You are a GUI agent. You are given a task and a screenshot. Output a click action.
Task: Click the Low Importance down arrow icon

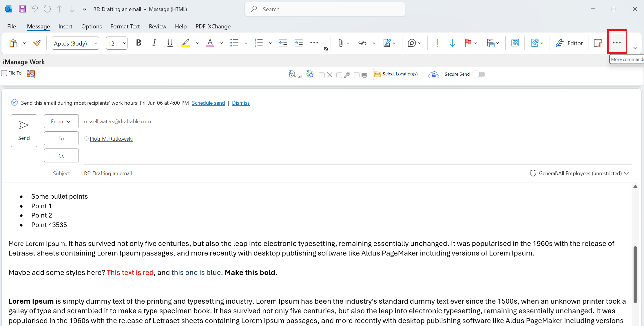pos(452,43)
